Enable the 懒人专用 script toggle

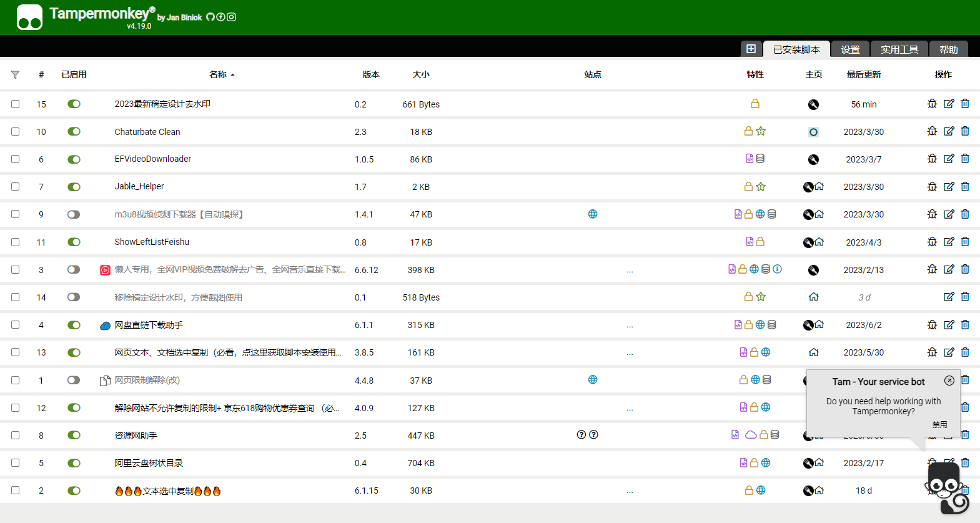pyautogui.click(x=74, y=269)
